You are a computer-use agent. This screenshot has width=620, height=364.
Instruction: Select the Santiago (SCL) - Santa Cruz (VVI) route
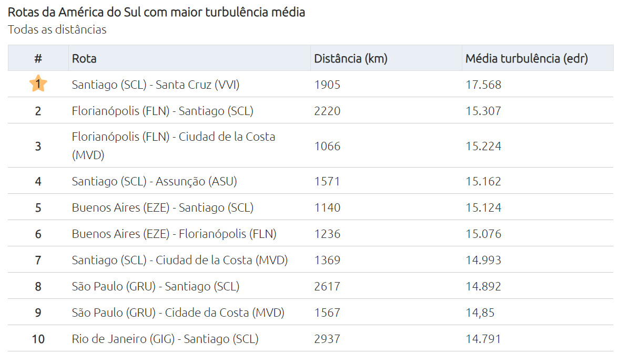[156, 85]
